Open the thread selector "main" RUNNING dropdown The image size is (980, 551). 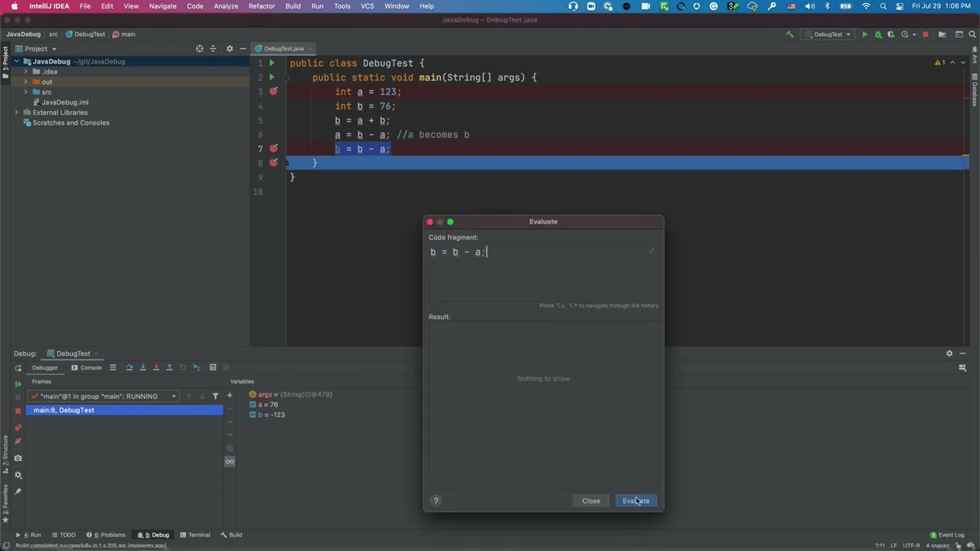[x=104, y=396]
